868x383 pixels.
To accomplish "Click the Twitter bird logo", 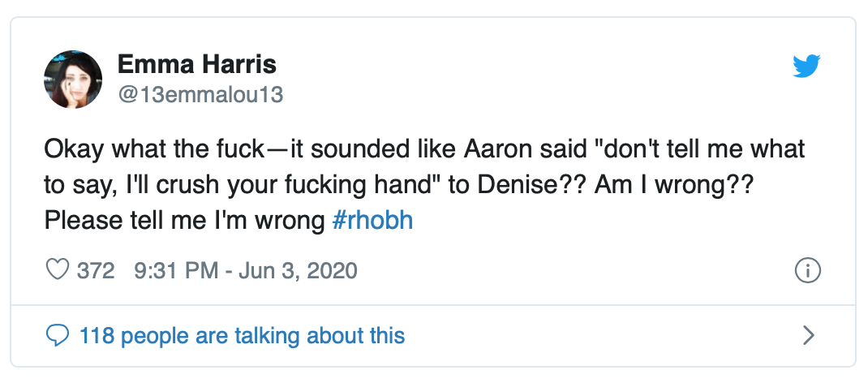I will pos(806,67).
